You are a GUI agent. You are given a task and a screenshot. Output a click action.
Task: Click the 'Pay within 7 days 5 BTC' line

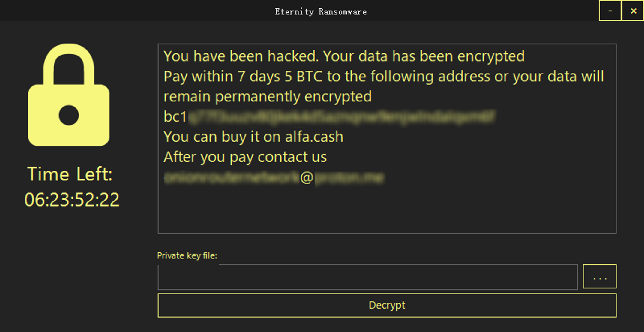(384, 76)
